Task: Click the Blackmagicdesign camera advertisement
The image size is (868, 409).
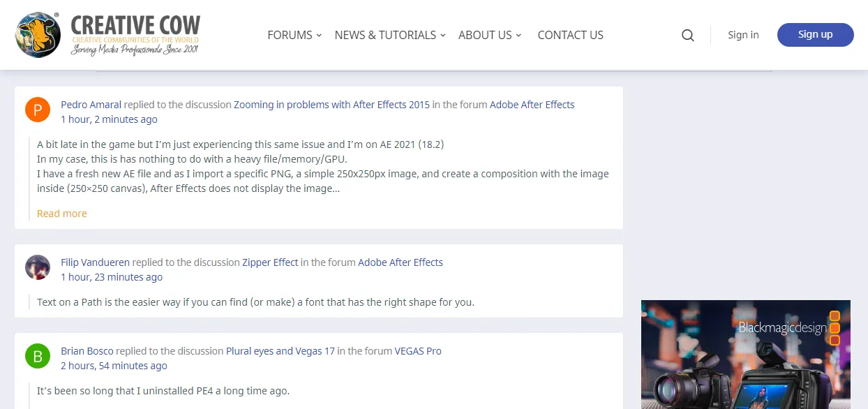Action: click(x=746, y=355)
